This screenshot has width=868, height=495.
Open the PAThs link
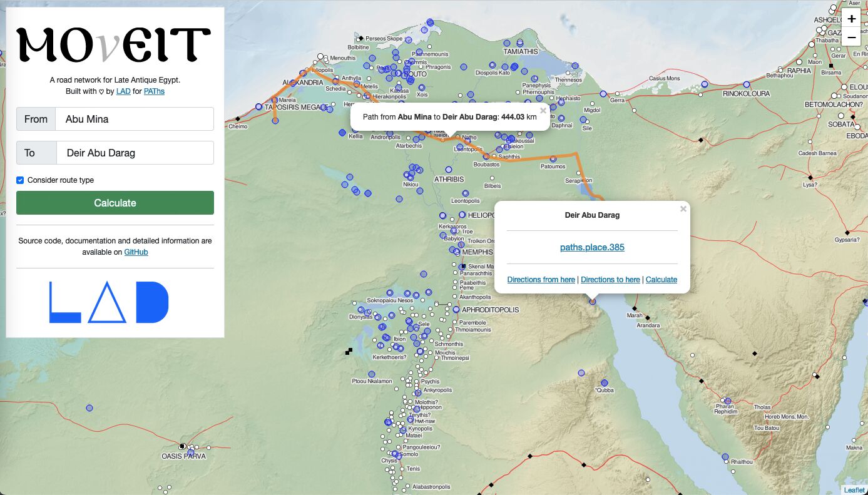pyautogui.click(x=154, y=91)
